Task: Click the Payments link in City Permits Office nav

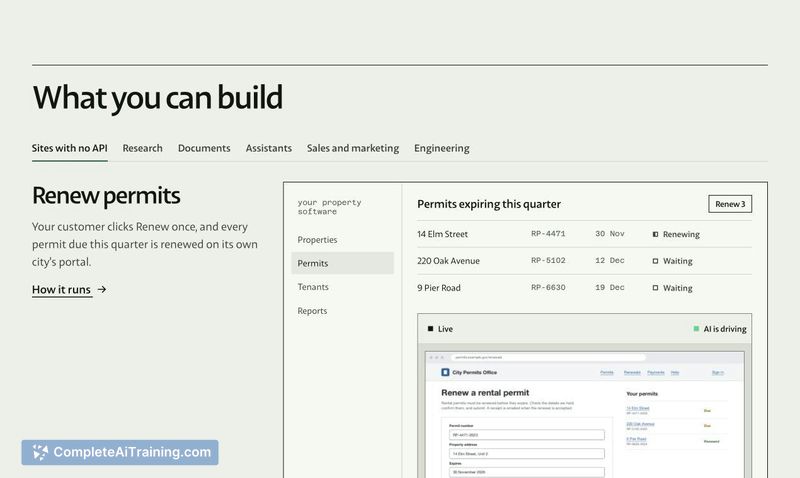Action: [x=656, y=372]
